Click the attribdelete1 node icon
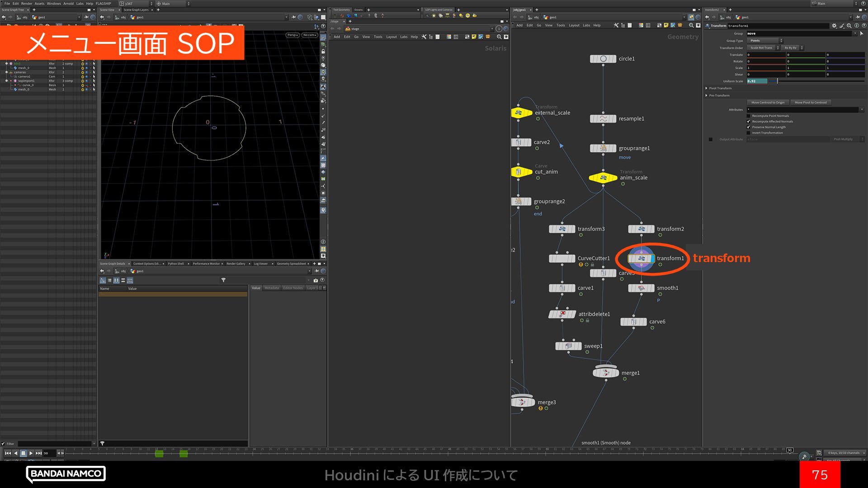This screenshot has width=868, height=488. 562,314
